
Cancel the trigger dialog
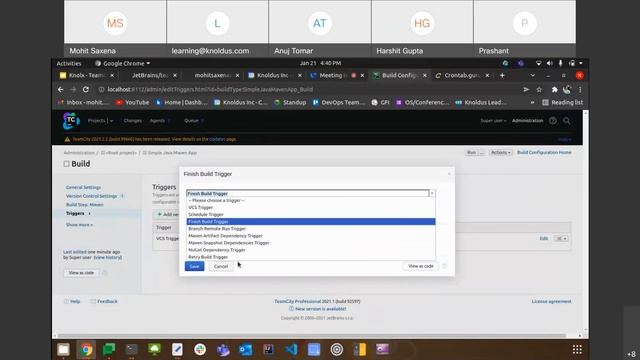(221, 267)
